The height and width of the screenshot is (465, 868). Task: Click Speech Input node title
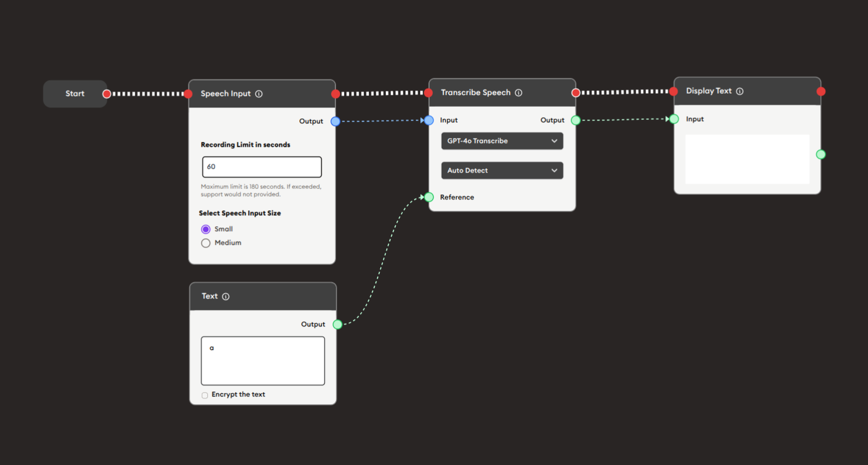point(225,94)
